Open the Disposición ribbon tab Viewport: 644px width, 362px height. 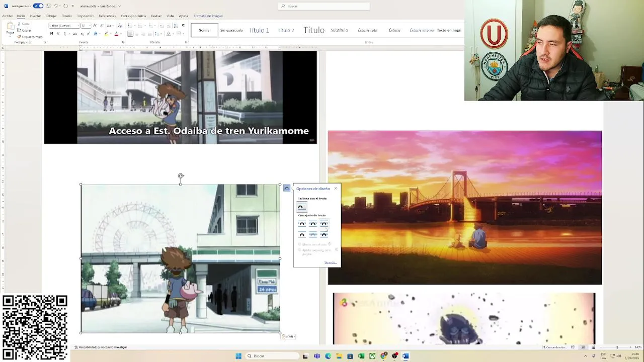86,16
